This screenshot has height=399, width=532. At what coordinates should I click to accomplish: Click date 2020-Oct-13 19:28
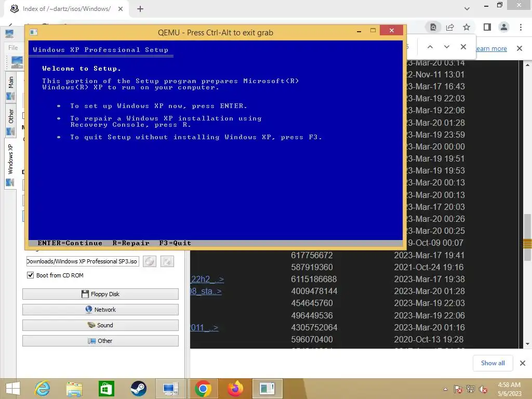click(x=429, y=339)
